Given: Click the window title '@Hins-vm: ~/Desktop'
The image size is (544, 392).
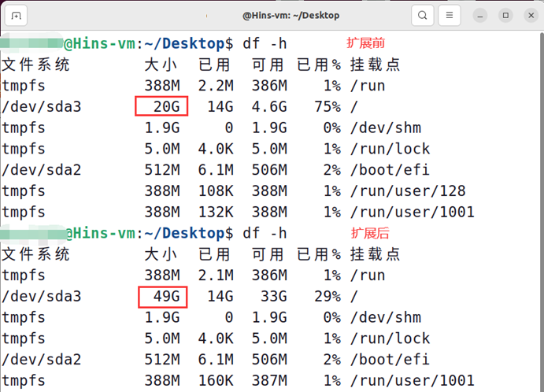Looking at the screenshot, I should [x=291, y=16].
